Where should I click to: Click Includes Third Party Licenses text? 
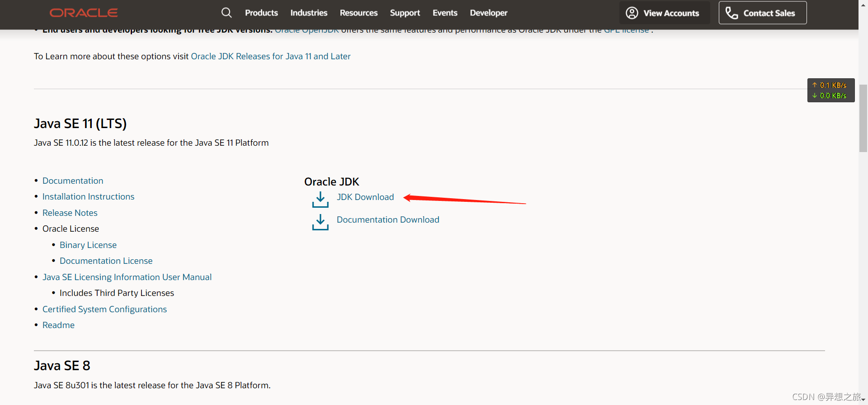(117, 293)
